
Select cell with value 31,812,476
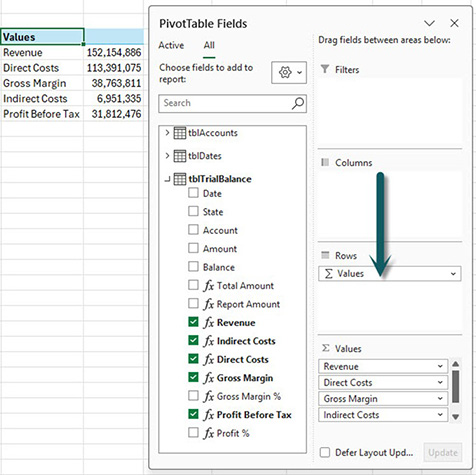[114, 114]
